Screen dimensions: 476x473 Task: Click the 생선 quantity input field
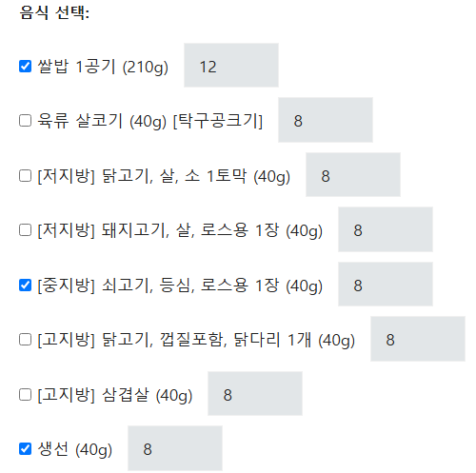175,448
